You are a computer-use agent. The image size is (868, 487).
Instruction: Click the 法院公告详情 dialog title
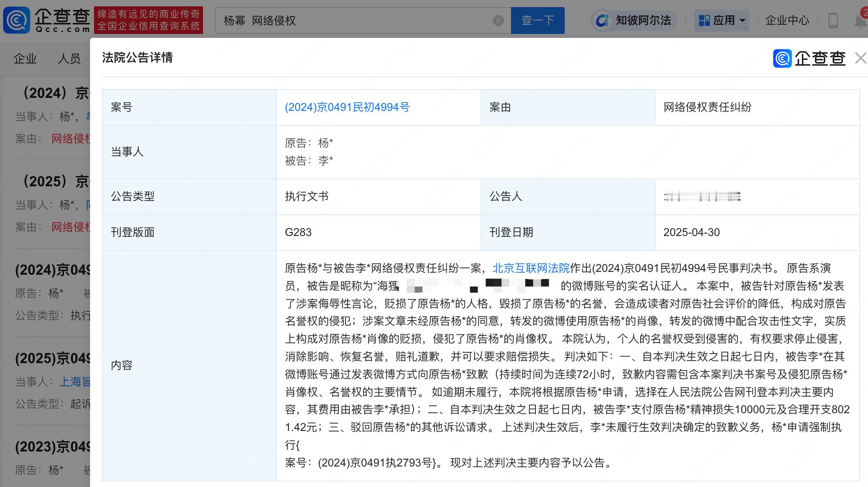click(x=137, y=58)
